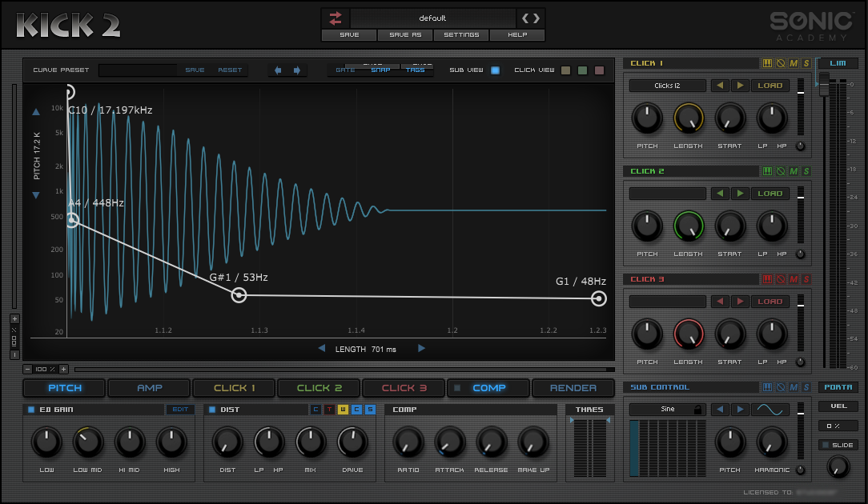Mute the Click 3 layer
The image size is (868, 504).
point(794,279)
